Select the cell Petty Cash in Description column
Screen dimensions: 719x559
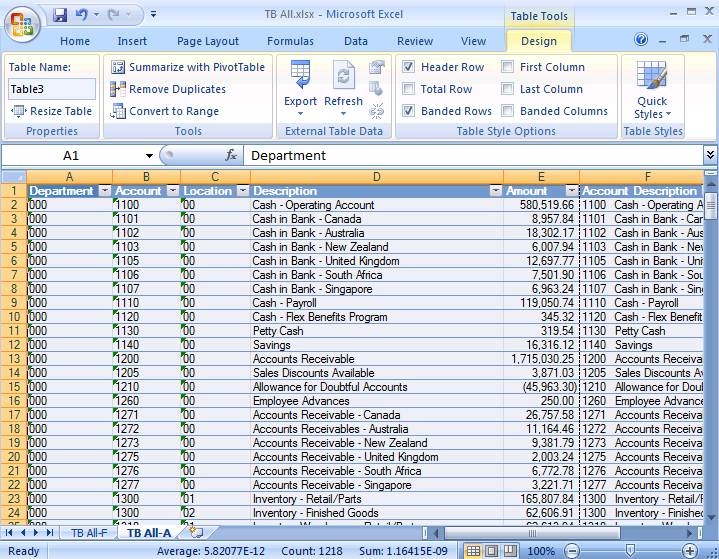click(376, 331)
